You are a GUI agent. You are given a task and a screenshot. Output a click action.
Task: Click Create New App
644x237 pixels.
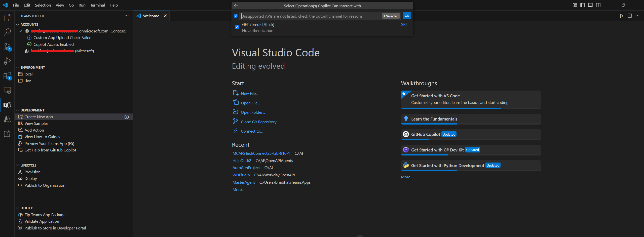(x=39, y=117)
